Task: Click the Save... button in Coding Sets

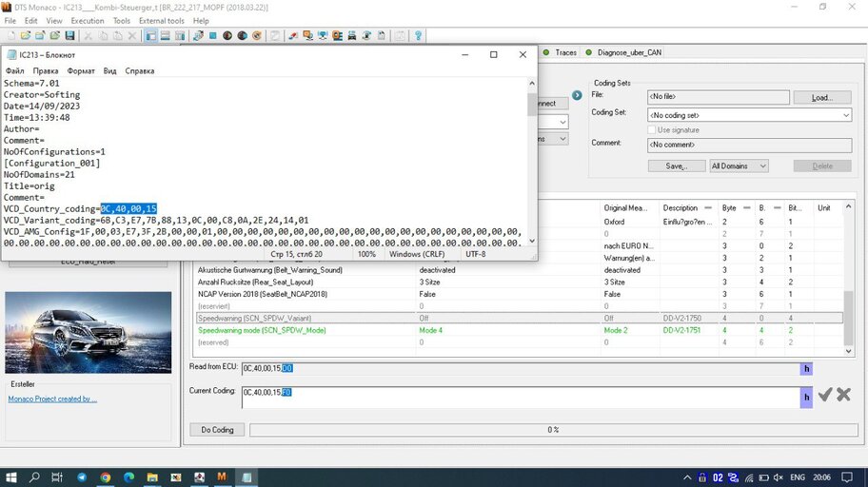Action: (677, 166)
